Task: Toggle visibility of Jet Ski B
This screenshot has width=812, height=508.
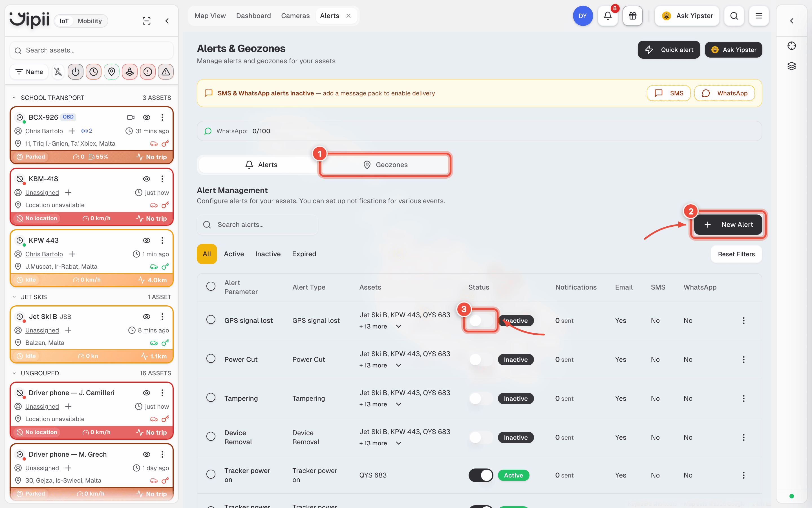Action: (x=147, y=316)
